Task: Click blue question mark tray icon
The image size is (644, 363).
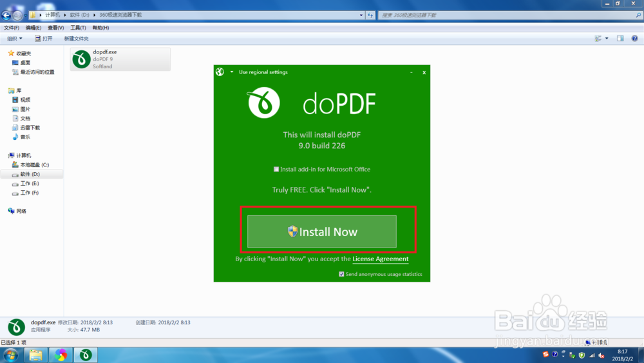Action: coord(554,355)
